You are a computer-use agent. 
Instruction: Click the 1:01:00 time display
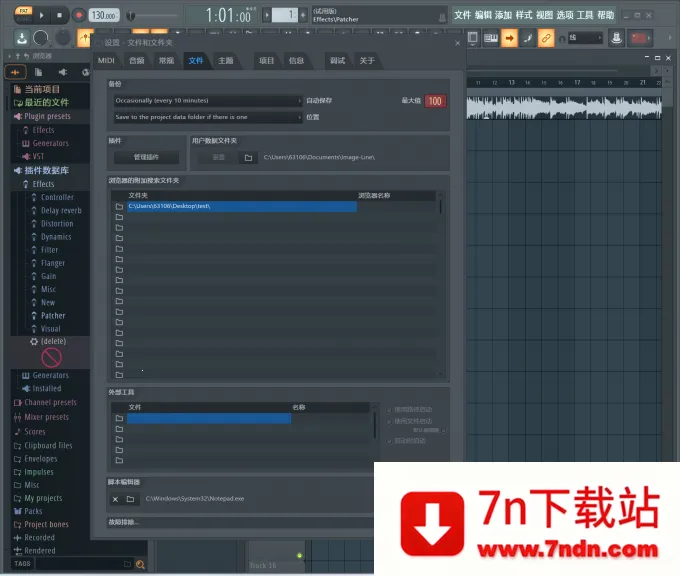pos(229,16)
